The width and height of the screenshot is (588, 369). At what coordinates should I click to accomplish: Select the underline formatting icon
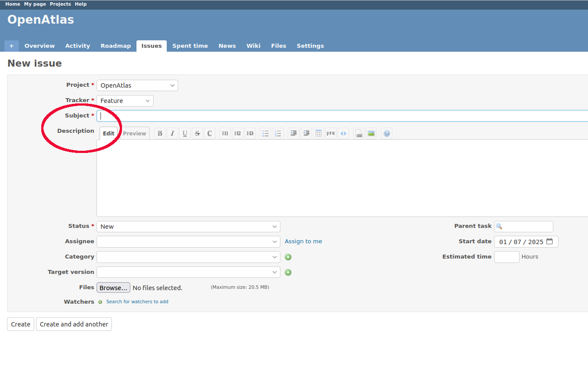(185, 133)
